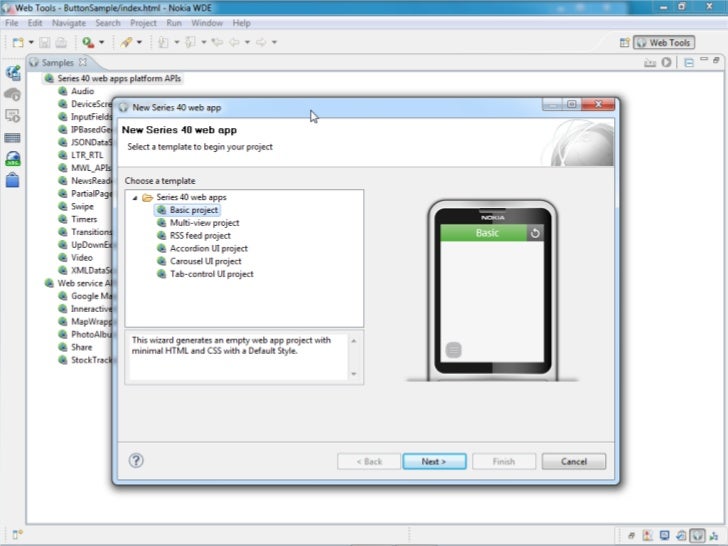
Task: Open the Window menu
Action: [207, 23]
